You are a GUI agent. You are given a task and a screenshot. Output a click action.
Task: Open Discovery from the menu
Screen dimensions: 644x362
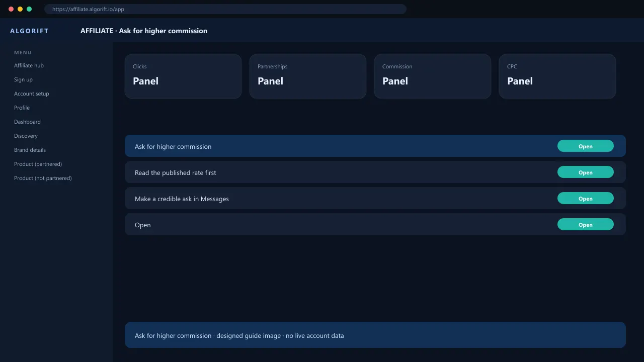tap(26, 136)
